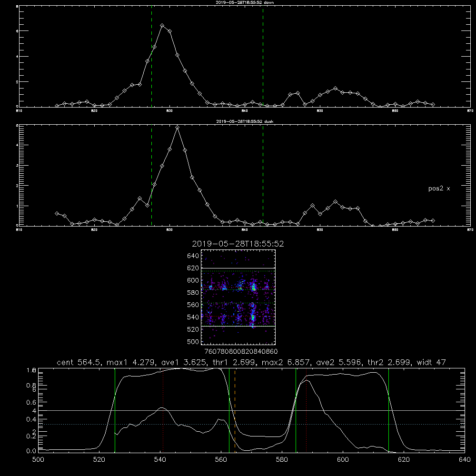The height and width of the screenshot is (476, 476).
Task: Select the 'pos2 x' annotation label
Action: pyautogui.click(x=439, y=188)
